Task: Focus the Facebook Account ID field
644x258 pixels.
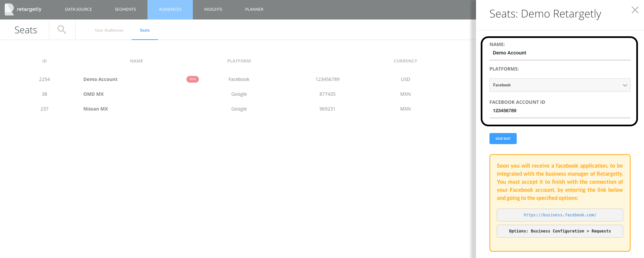Action: (x=560, y=111)
